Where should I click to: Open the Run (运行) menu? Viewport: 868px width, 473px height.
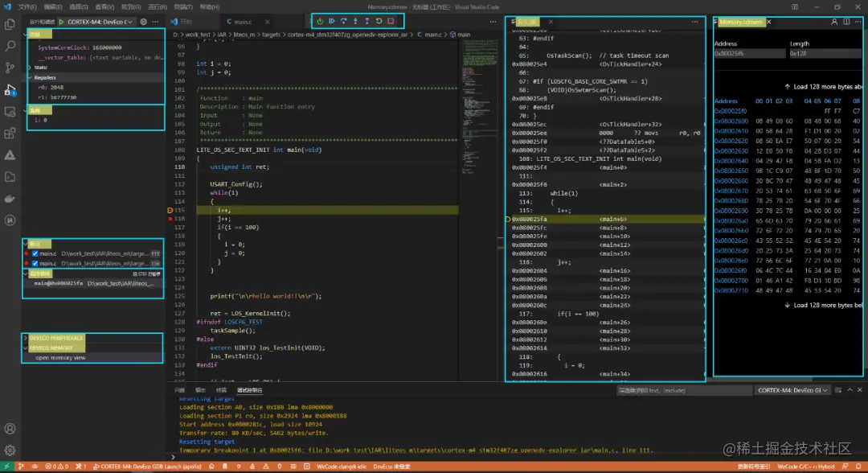(158, 7)
